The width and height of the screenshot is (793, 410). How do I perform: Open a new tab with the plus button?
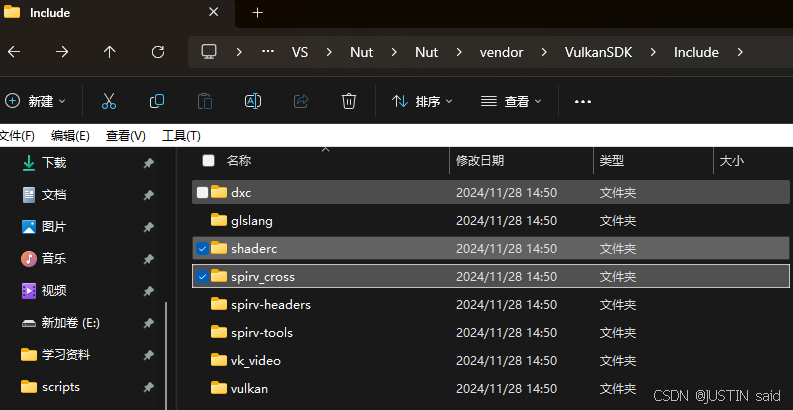point(257,13)
